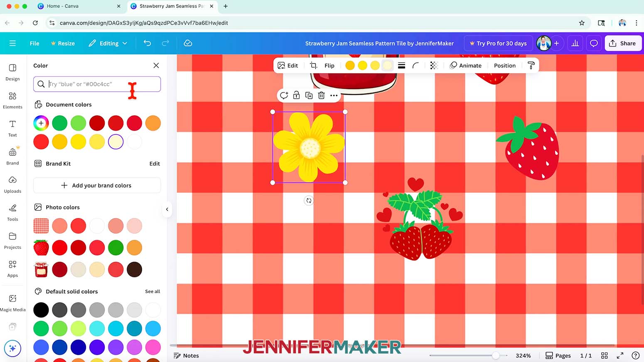Click the zoom slider handle
The width and height of the screenshot is (644, 362).
click(496, 355)
